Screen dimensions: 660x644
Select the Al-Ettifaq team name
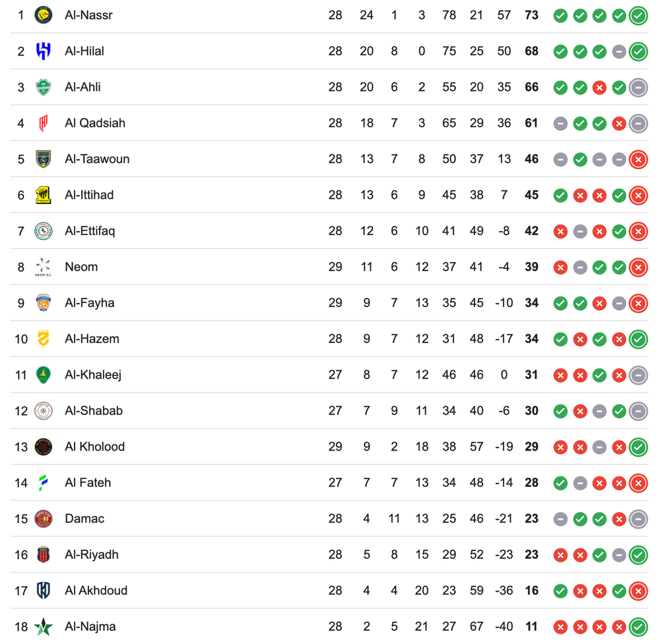coord(90,231)
